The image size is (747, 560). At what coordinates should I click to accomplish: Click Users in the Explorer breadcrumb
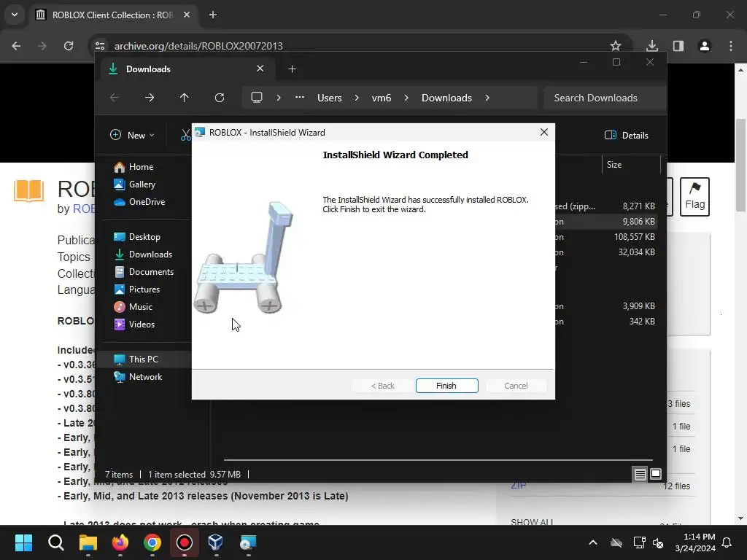tap(330, 98)
